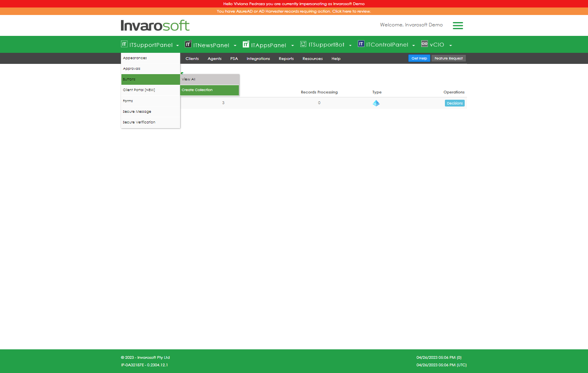Click the AzureAD records review banner

294,11
